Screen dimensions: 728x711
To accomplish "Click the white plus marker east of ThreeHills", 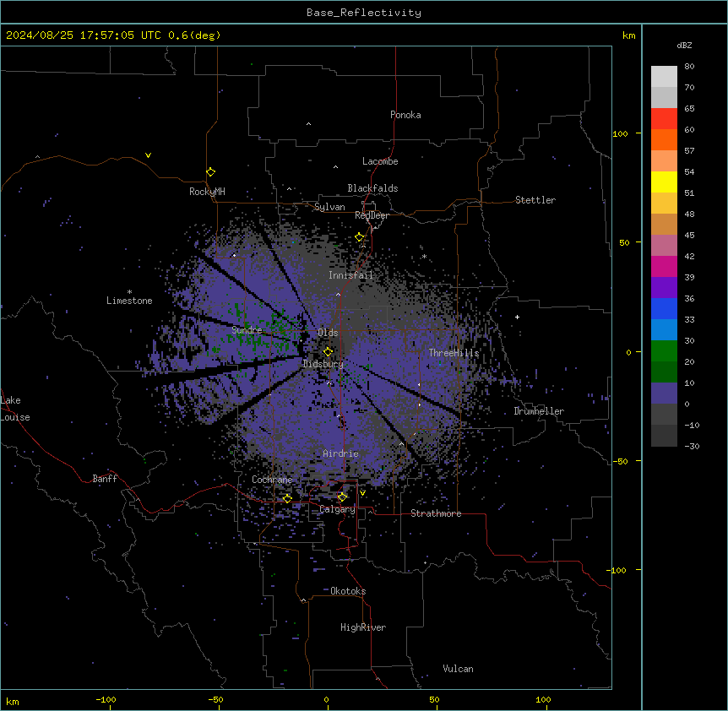I will [x=517, y=317].
